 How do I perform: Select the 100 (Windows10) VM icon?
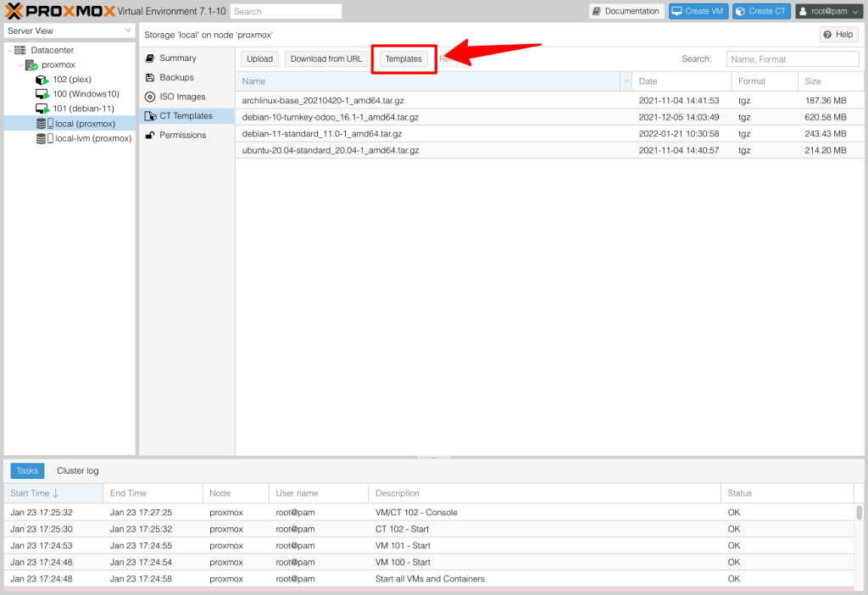click(x=42, y=94)
